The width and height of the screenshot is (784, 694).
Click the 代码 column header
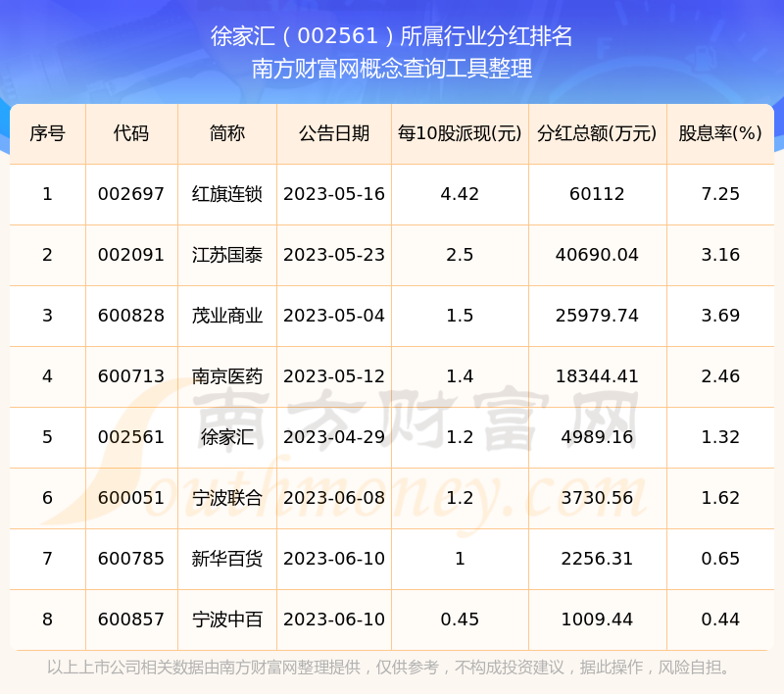(x=131, y=133)
